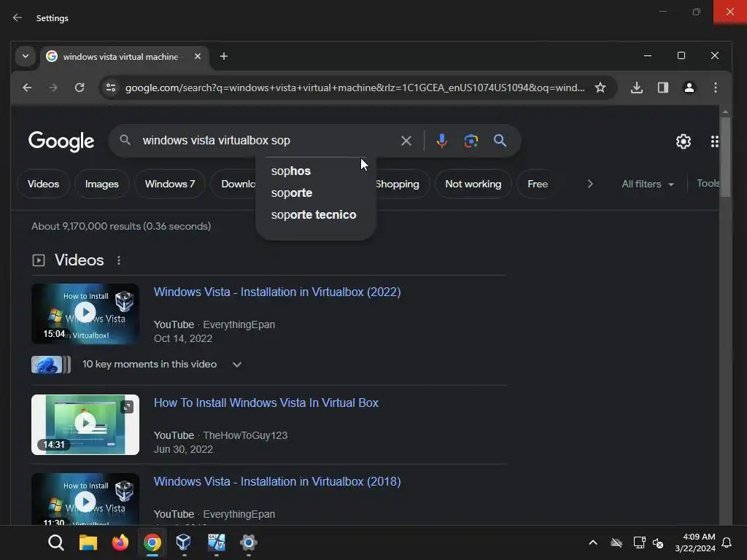This screenshot has width=747, height=560.
Task: Click inside the Google search box
Action: pyautogui.click(x=267, y=141)
